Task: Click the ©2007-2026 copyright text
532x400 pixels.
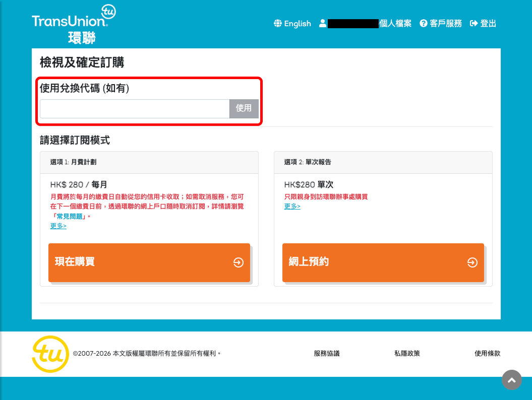Action: [147, 353]
